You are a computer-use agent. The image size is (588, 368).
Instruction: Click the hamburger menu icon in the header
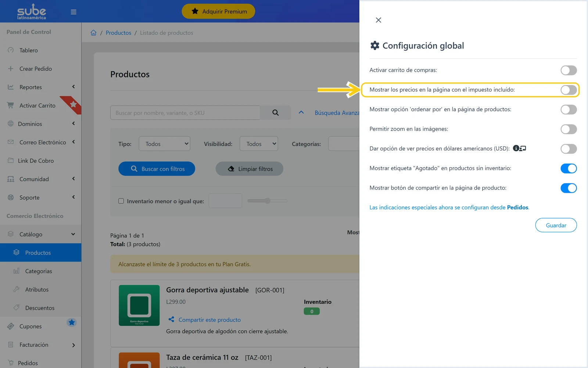tap(73, 12)
